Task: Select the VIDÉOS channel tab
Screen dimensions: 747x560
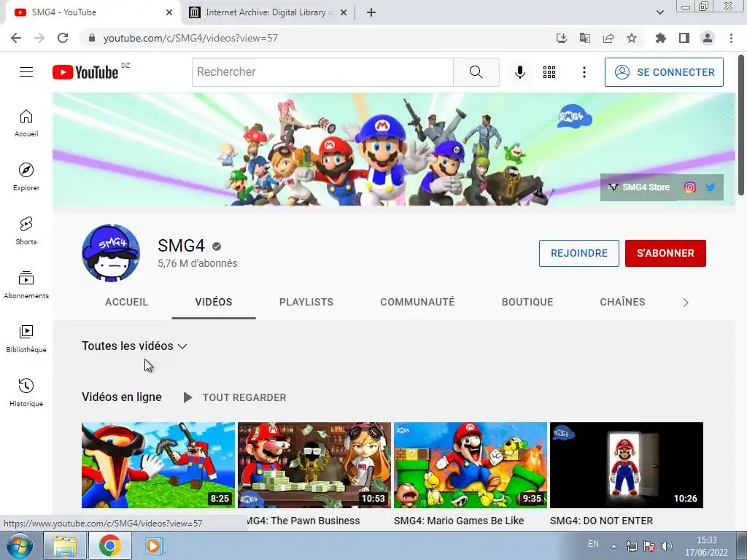Action: [214, 302]
